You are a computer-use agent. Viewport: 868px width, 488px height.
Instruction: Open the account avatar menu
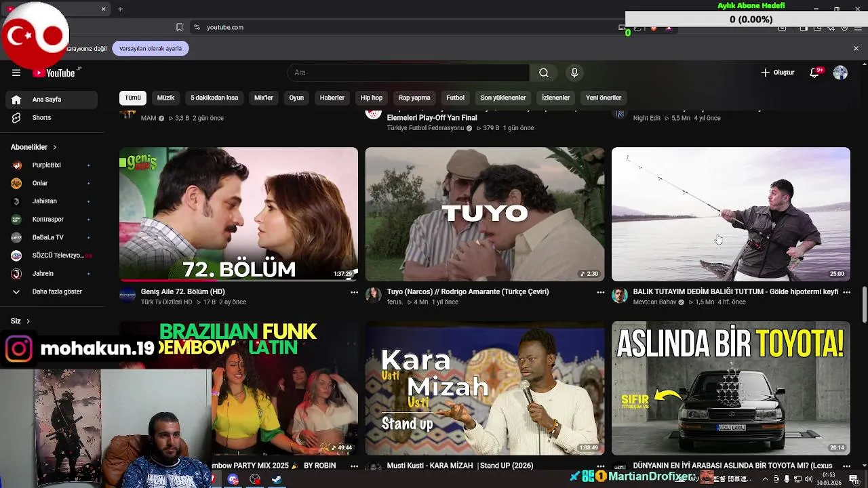coord(840,73)
